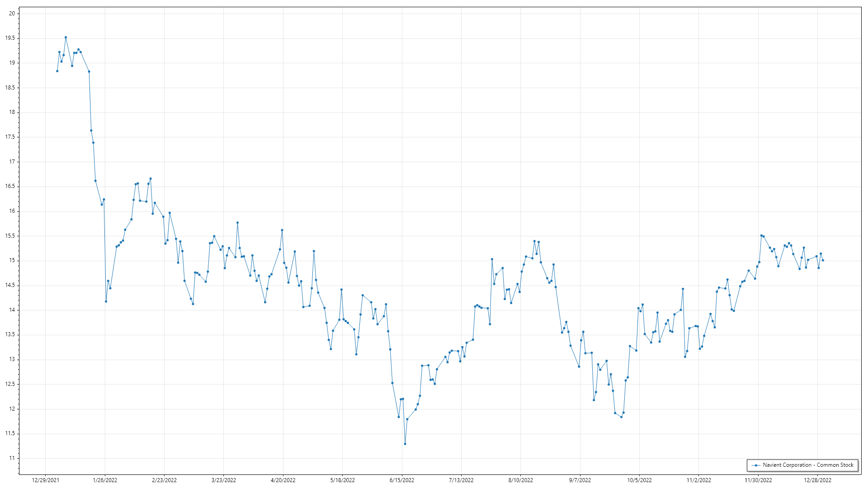
Task: Click the lowest data point of the series
Action: click(405, 444)
